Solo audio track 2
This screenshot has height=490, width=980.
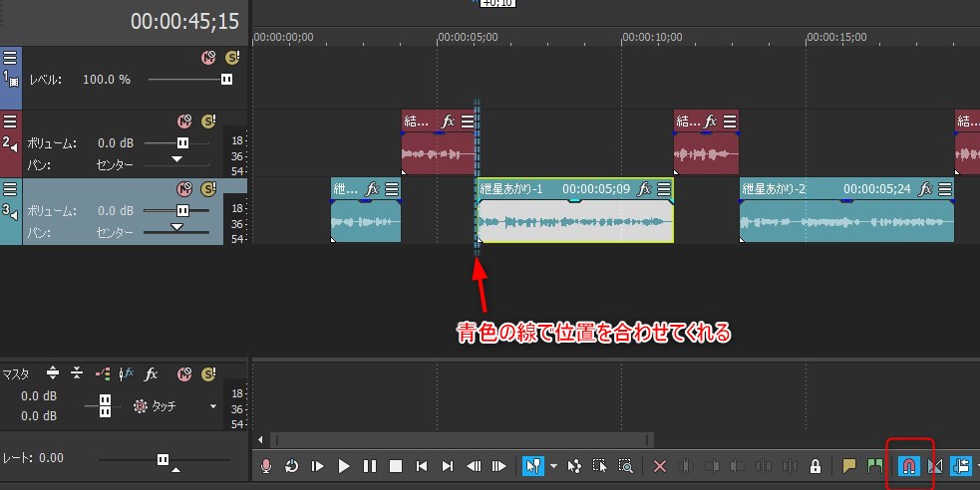click(x=208, y=122)
